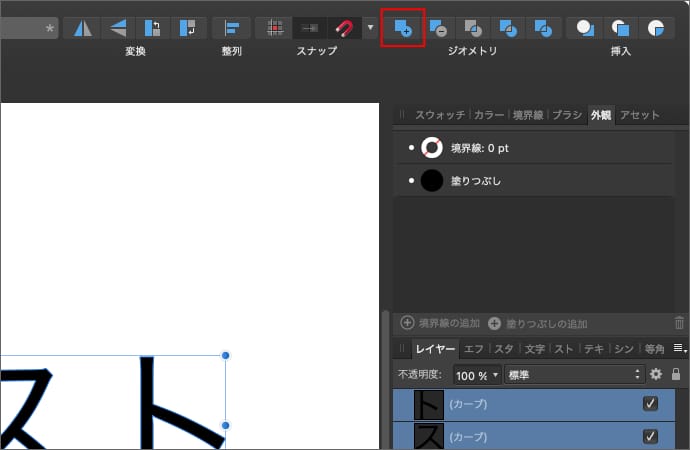Switch to the スウォッチ tab
The width and height of the screenshot is (690, 450).
click(x=441, y=115)
